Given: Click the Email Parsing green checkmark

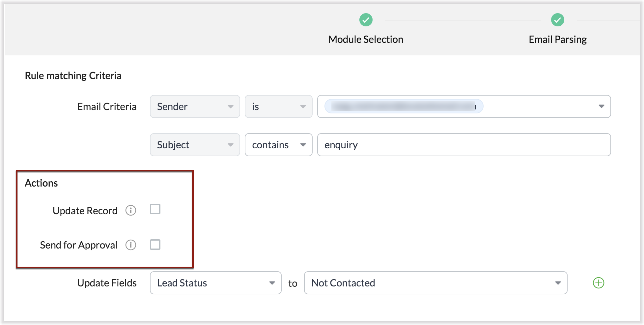Looking at the screenshot, I should [x=557, y=20].
